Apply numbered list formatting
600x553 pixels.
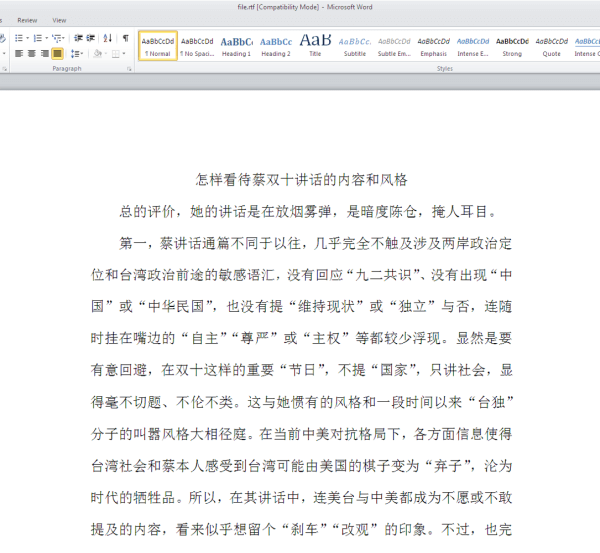pyautogui.click(x=38, y=38)
